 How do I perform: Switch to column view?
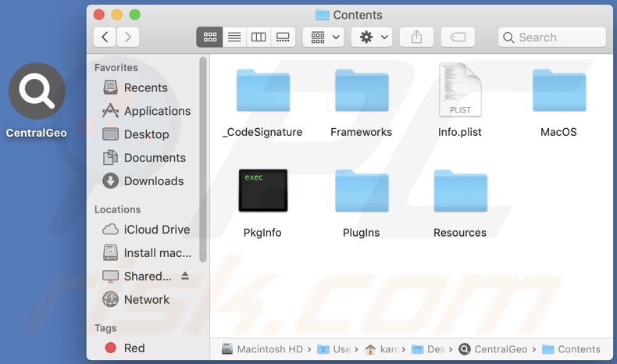click(x=259, y=37)
